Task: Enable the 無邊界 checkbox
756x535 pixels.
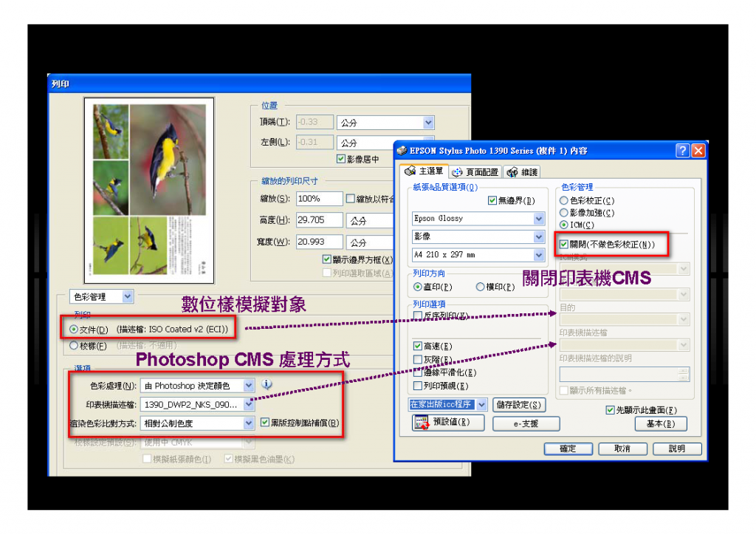Action: [x=492, y=200]
